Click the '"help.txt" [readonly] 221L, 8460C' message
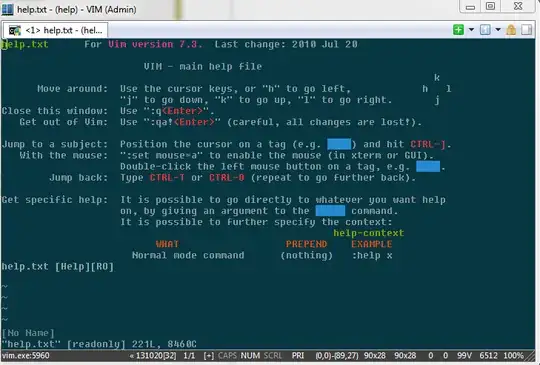This screenshot has width=540, height=365. tap(99, 344)
